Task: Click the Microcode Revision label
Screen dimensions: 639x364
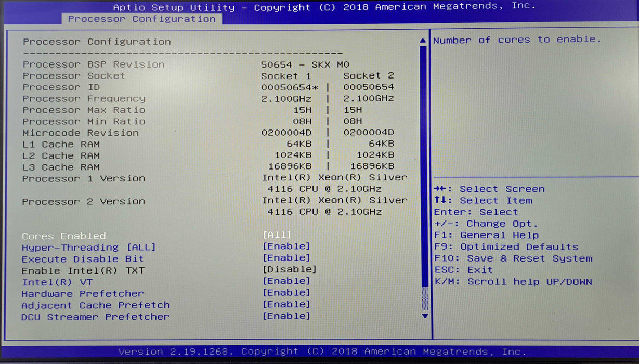Action: click(81, 133)
